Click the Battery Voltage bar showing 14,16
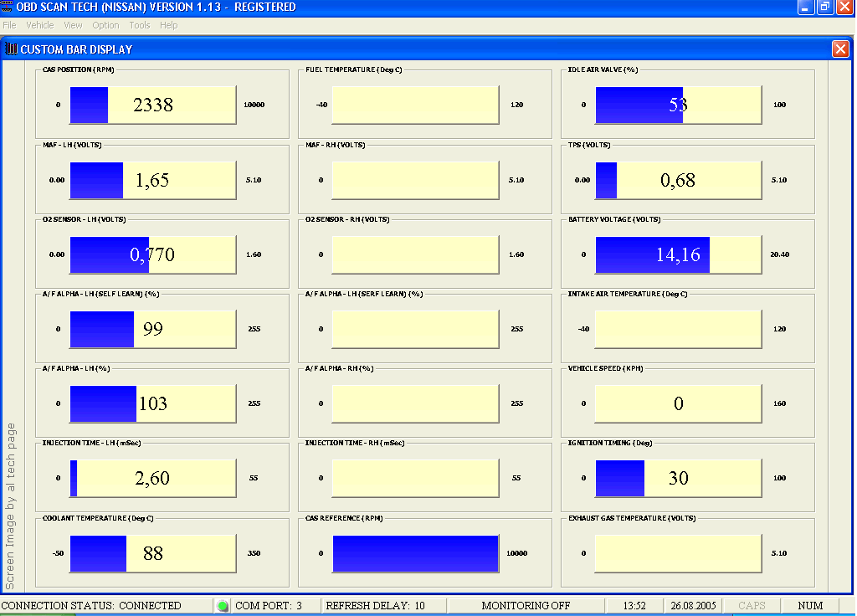This screenshot has width=857, height=616. point(678,254)
